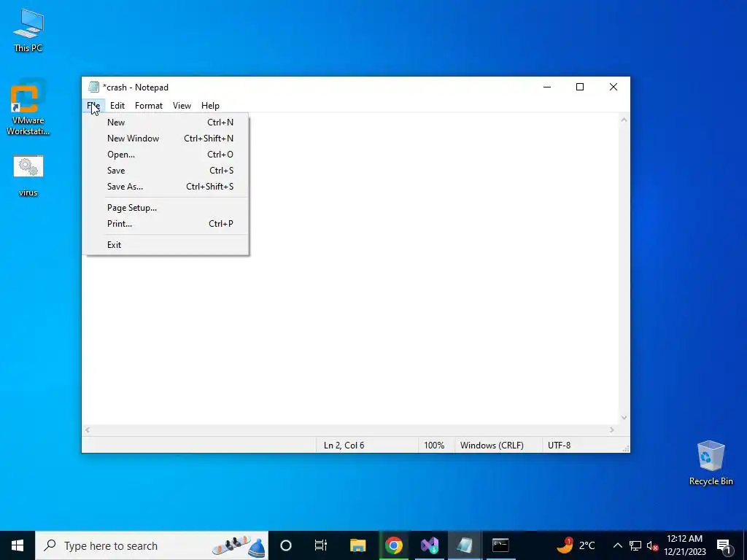Maximize the Notepad window
The width and height of the screenshot is (747, 560).
(580, 87)
